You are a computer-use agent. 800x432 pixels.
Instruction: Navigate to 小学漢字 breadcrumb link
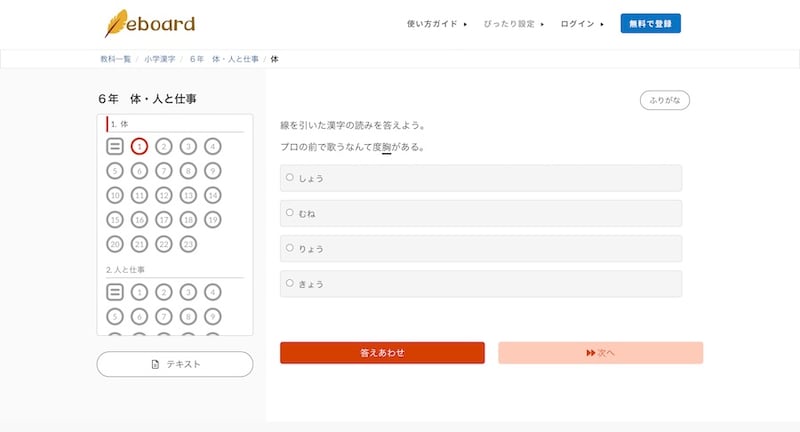(159, 60)
